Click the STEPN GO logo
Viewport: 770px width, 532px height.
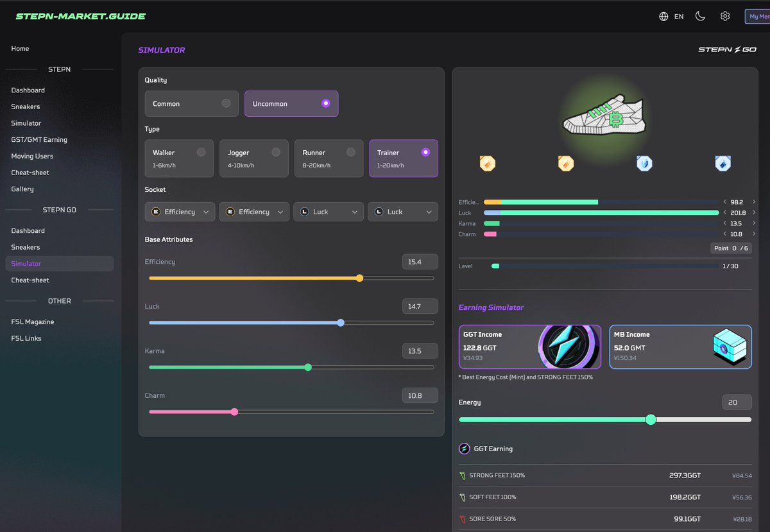(x=727, y=49)
